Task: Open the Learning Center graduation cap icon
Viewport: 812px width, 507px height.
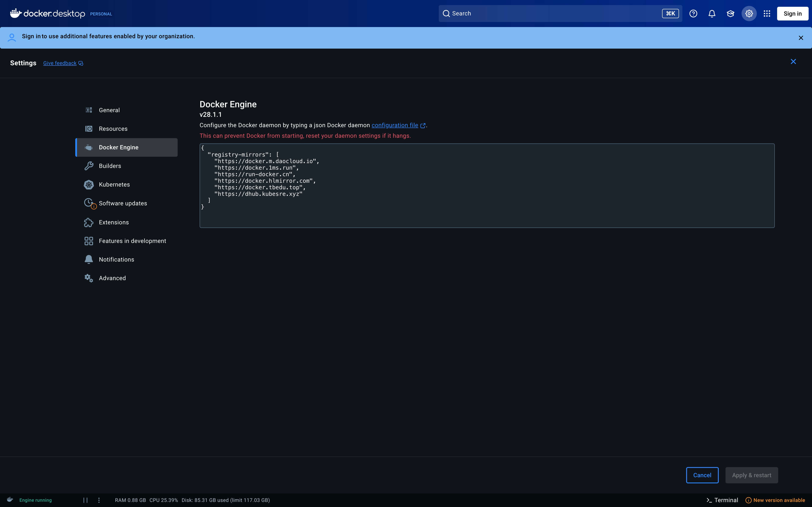Action: (730, 13)
